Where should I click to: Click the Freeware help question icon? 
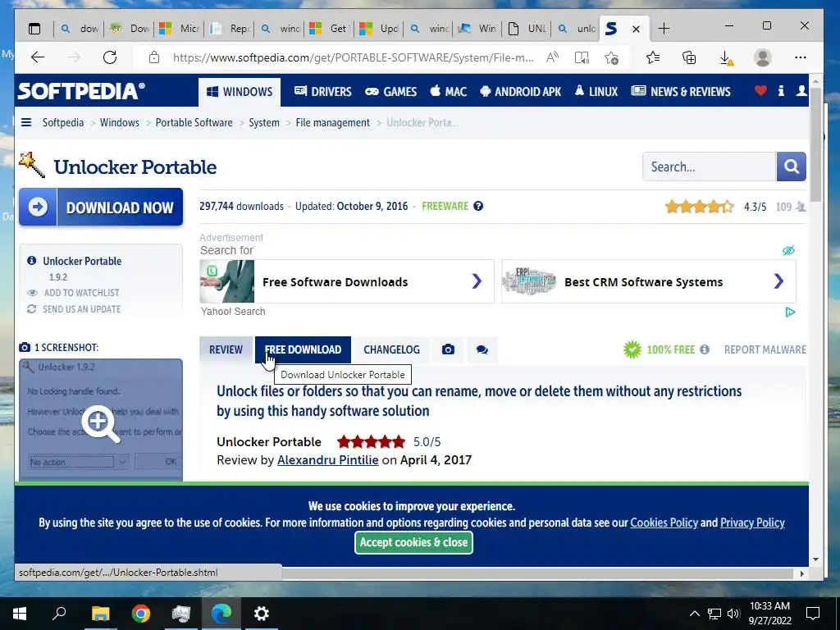478,206
